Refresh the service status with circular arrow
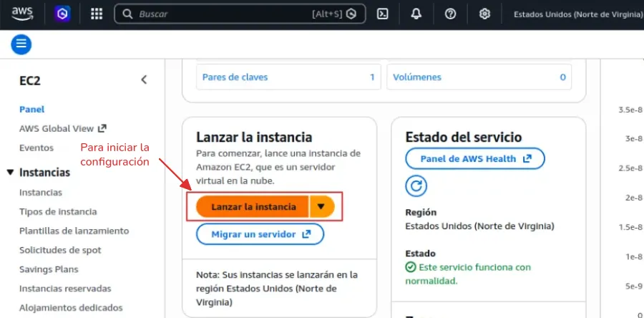The height and width of the screenshot is (318, 644). click(x=416, y=186)
